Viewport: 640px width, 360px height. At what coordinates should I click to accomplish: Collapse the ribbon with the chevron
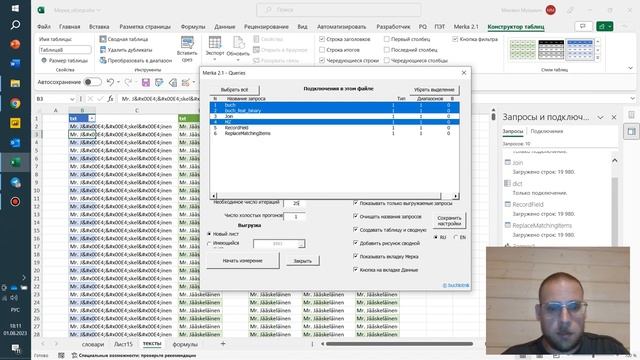point(630,68)
